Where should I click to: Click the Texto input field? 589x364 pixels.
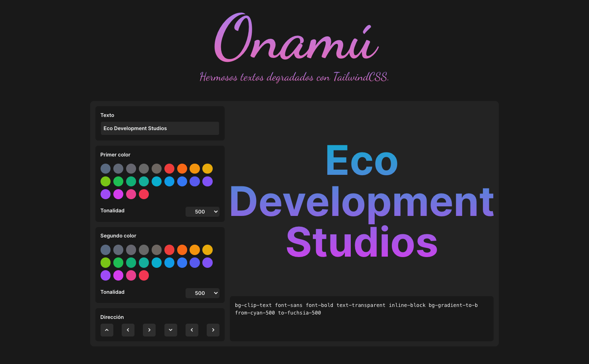[x=160, y=128]
